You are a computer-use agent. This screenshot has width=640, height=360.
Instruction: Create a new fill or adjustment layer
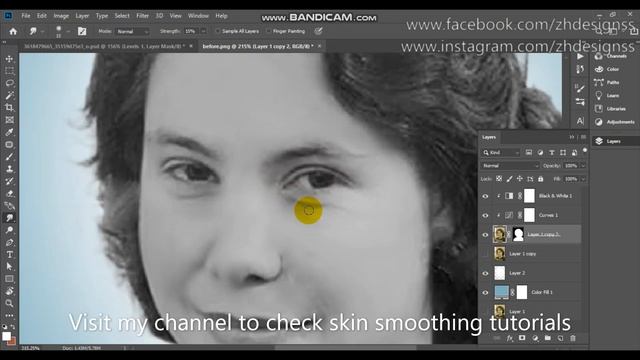pyautogui.click(x=535, y=338)
